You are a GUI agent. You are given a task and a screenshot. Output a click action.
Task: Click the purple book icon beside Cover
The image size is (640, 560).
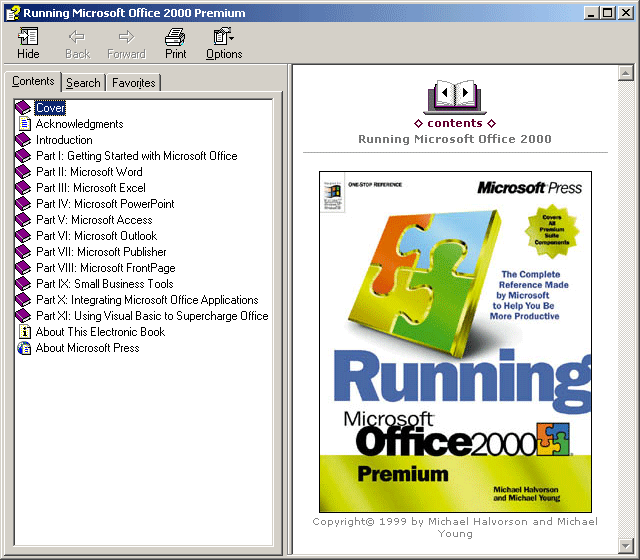[x=23, y=108]
